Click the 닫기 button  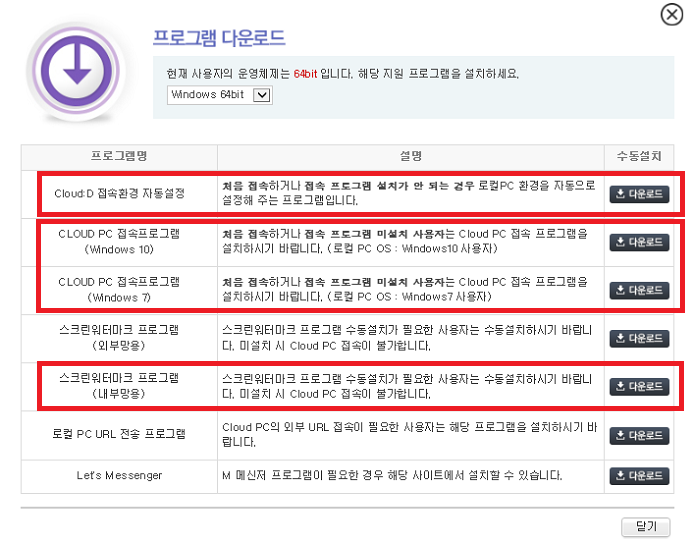pos(646,527)
